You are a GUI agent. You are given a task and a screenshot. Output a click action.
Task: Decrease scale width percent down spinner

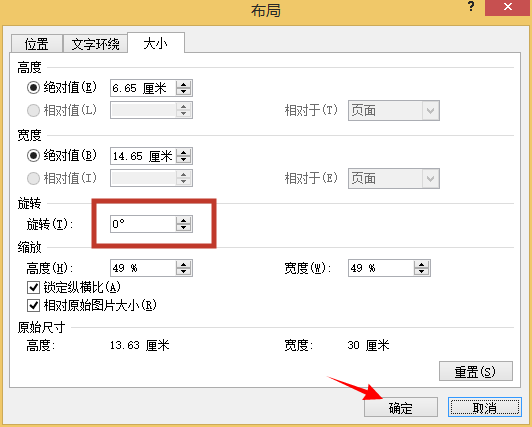(422, 272)
